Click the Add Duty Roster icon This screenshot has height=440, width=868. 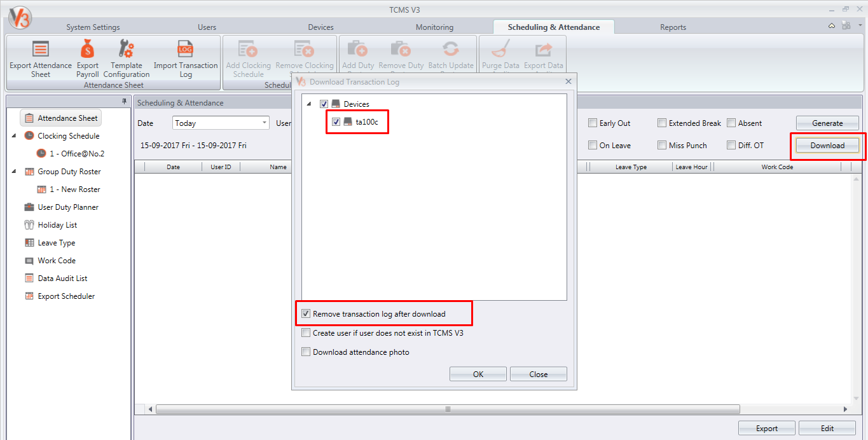pyautogui.click(x=358, y=49)
